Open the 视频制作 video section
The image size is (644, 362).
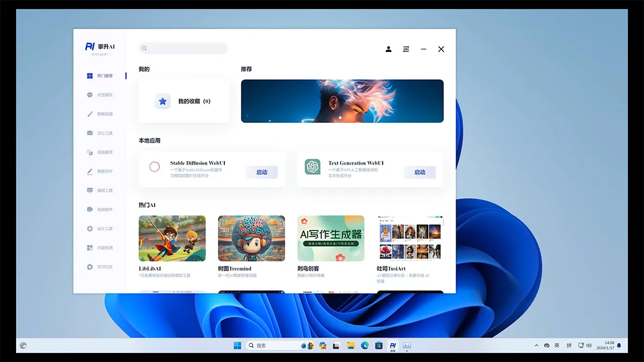pyautogui.click(x=100, y=210)
